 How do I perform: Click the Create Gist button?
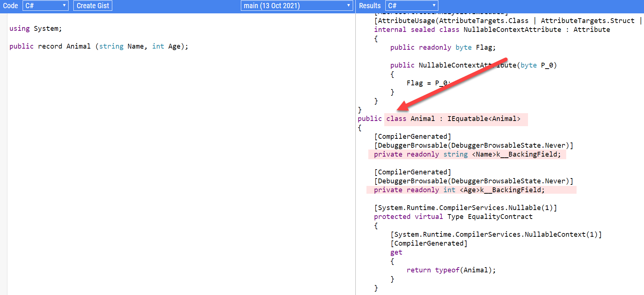tap(93, 6)
